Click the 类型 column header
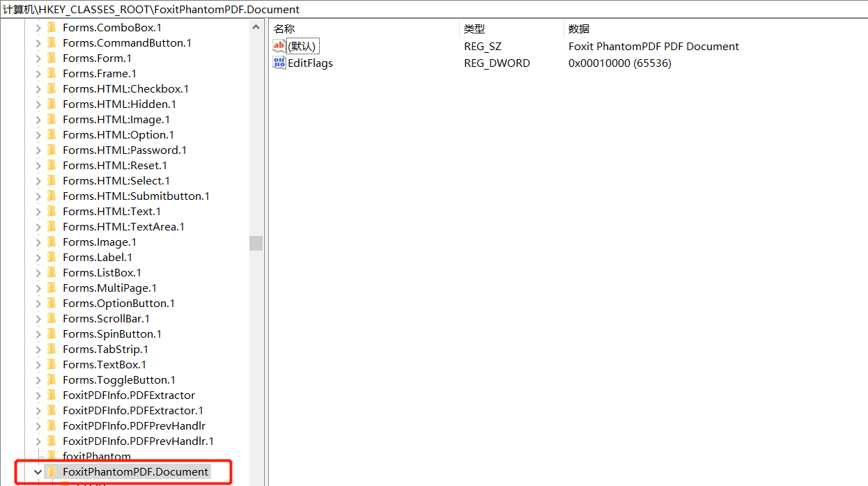This screenshot has height=486, width=868. point(474,29)
